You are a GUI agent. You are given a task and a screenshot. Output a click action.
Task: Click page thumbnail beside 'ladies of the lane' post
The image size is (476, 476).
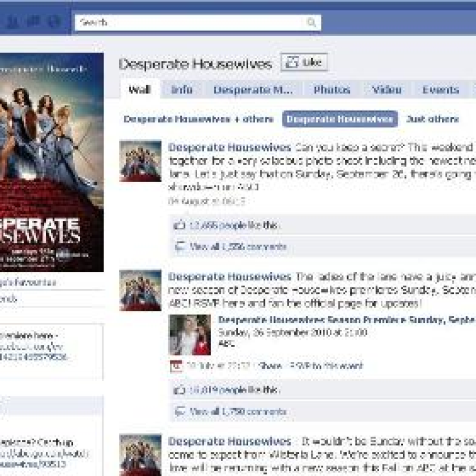tap(140, 290)
